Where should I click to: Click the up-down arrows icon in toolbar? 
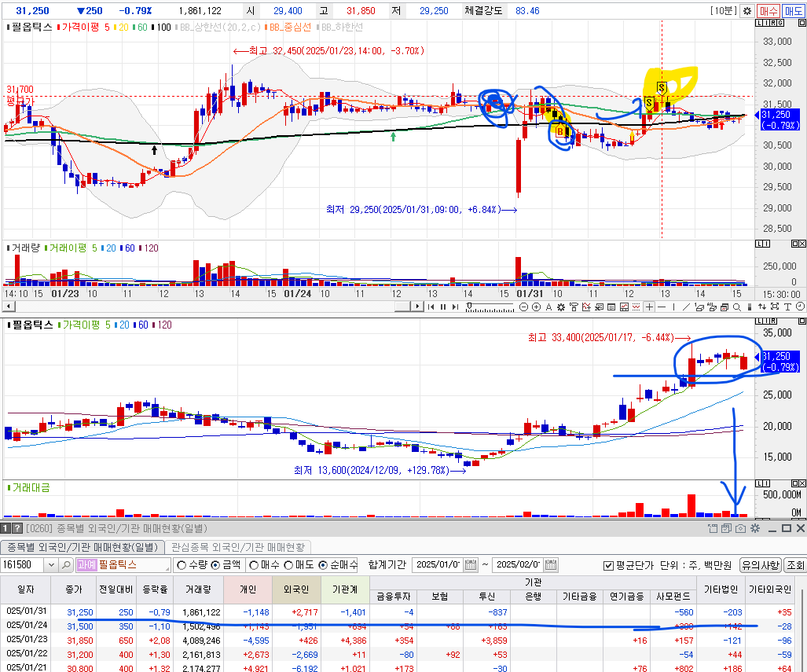pos(762,307)
